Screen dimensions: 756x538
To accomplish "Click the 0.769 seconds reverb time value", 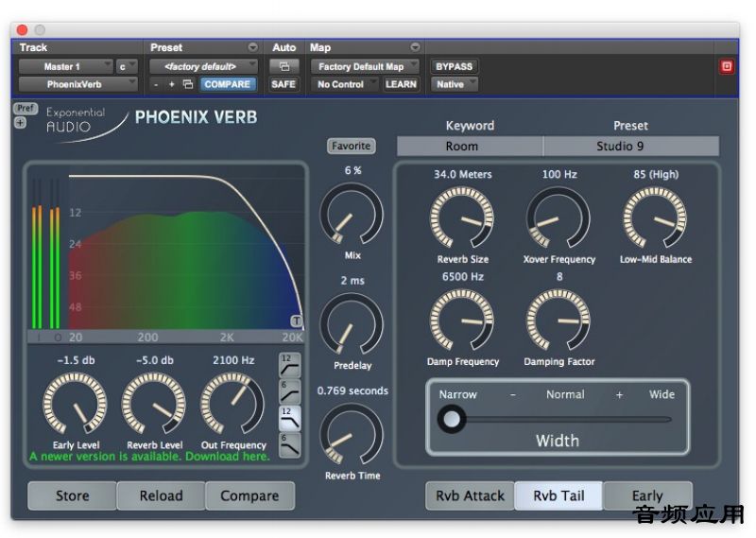I will 352,390.
